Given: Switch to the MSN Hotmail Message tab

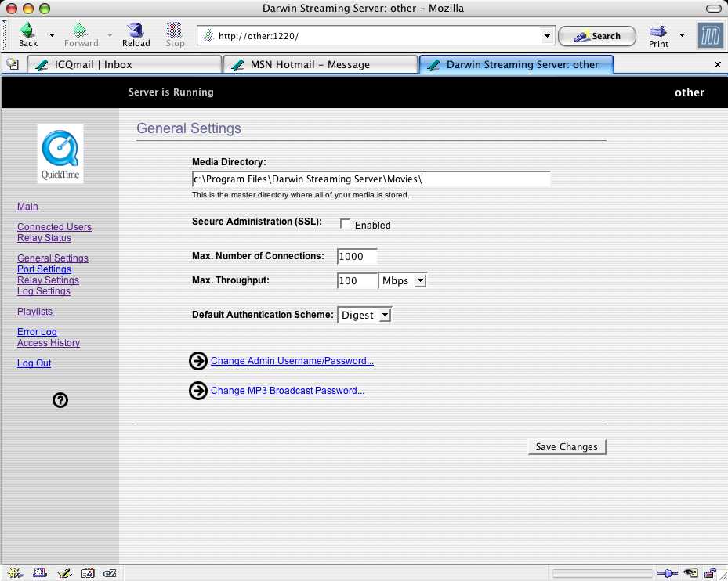Looking at the screenshot, I should (321, 64).
